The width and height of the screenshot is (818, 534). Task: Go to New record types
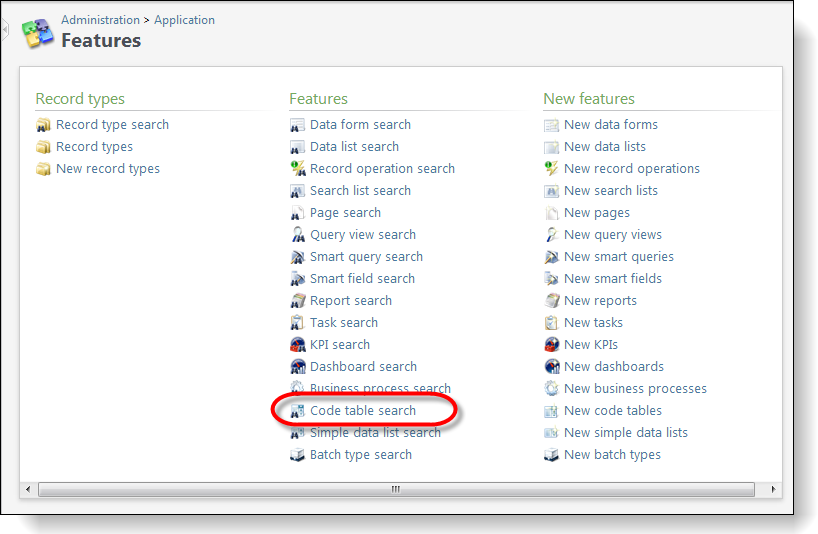(107, 169)
